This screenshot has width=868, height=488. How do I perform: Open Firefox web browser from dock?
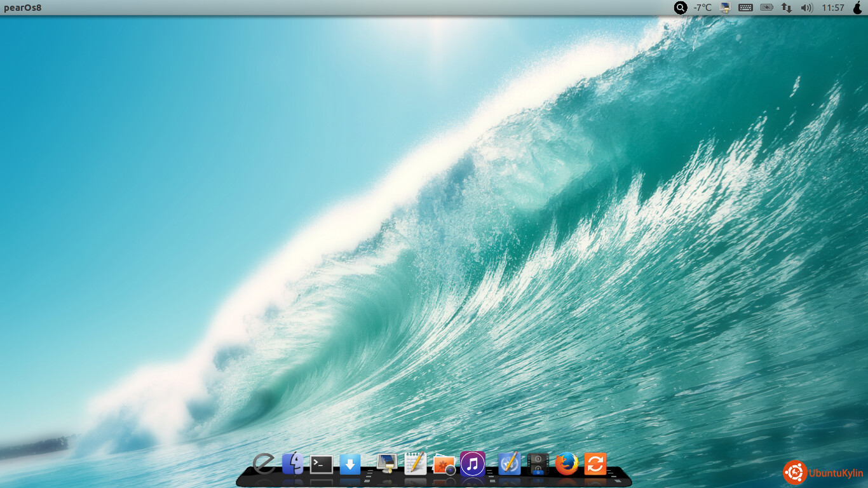567,464
